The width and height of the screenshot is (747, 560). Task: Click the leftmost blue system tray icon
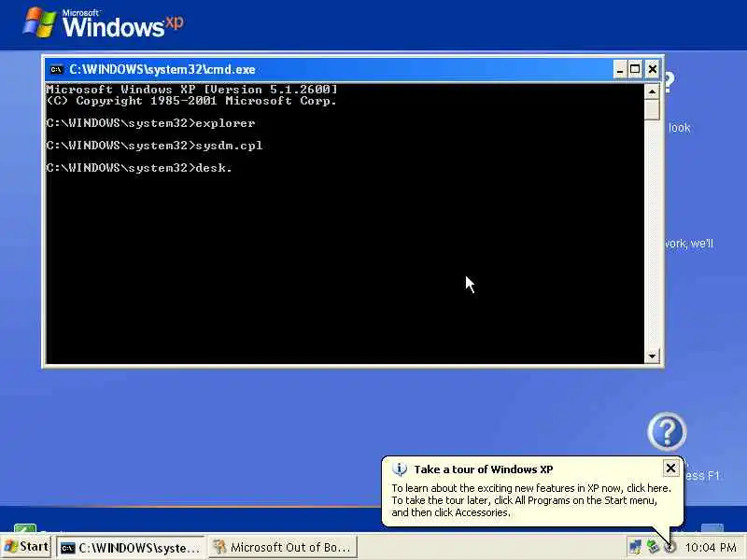coord(635,547)
